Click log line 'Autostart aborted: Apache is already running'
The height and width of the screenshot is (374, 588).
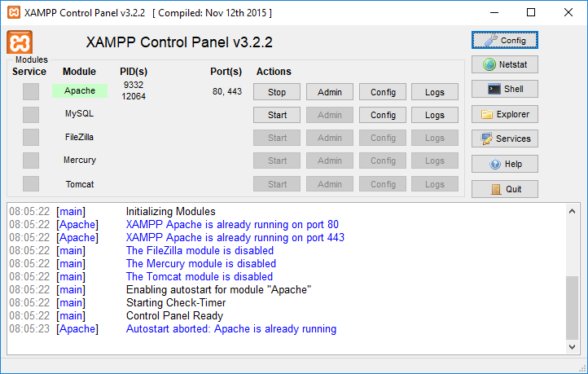(x=231, y=329)
